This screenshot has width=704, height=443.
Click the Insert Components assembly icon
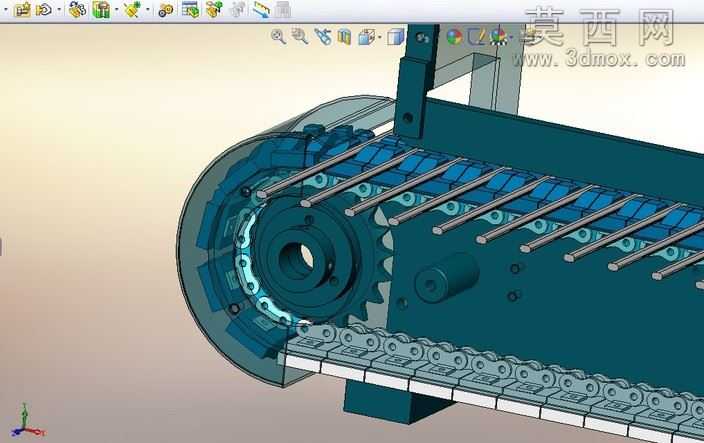point(22,9)
